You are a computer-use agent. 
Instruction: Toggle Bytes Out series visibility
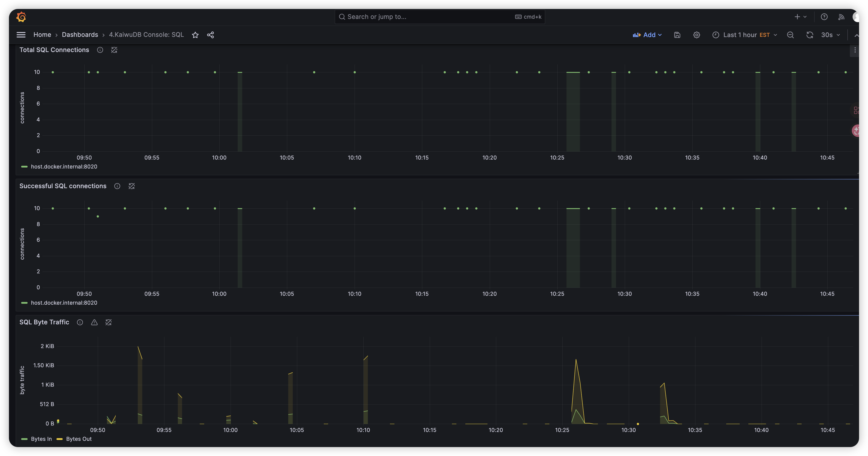point(79,439)
